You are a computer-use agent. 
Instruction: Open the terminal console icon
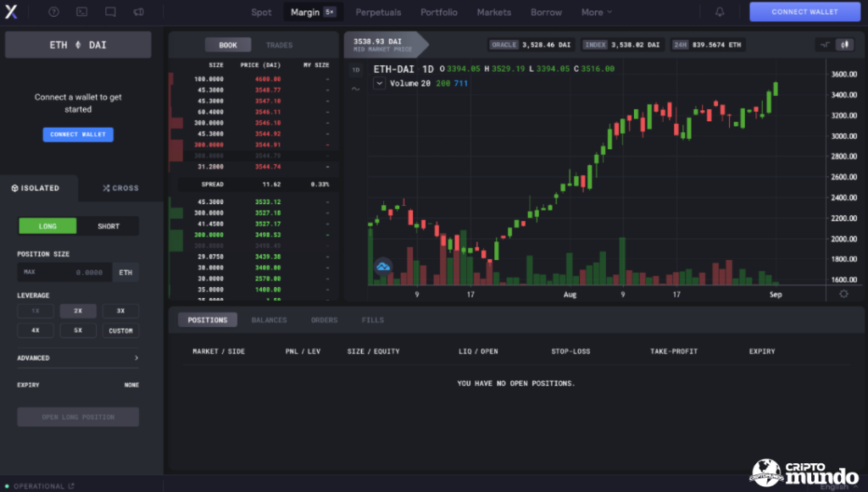coord(81,12)
